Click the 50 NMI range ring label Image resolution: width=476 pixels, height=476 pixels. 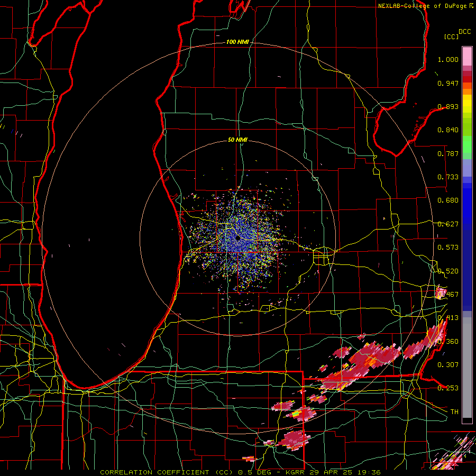[x=237, y=140]
